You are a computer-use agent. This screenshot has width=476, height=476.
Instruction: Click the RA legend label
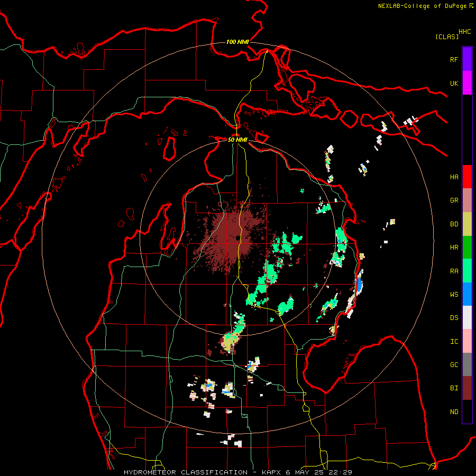click(x=454, y=271)
